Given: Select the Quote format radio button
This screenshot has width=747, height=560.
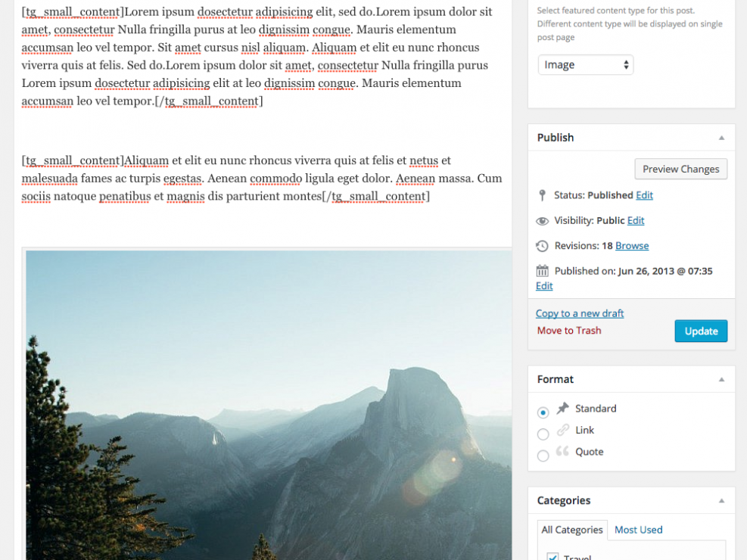Looking at the screenshot, I should 543,456.
